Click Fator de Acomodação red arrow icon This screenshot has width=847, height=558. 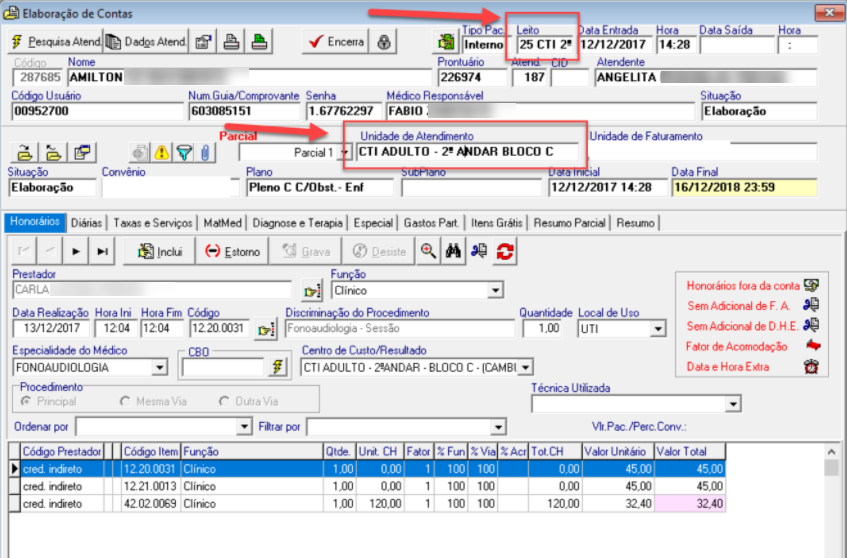click(812, 346)
